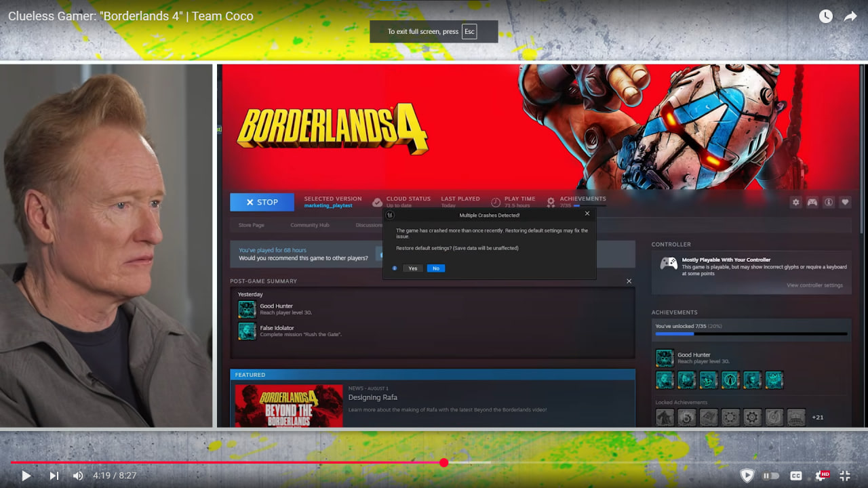868x488 pixels.
Task: Mute the video with the speaker icon
Action: point(78,476)
